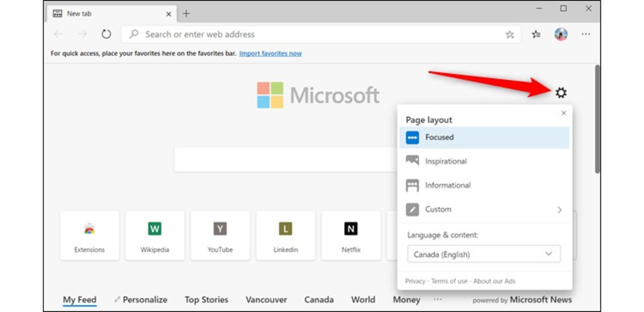Switch to the Money news tab
This screenshot has width=644, height=312.
[407, 300]
